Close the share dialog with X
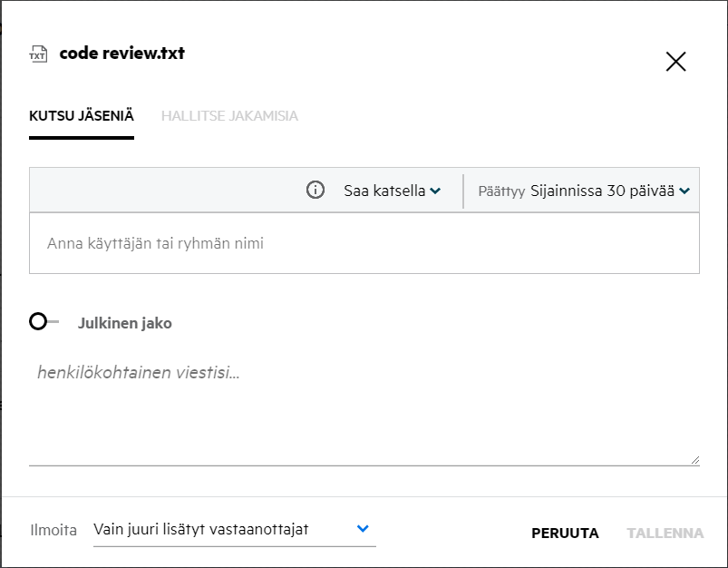Viewport: 728px width, 568px height. tap(675, 62)
